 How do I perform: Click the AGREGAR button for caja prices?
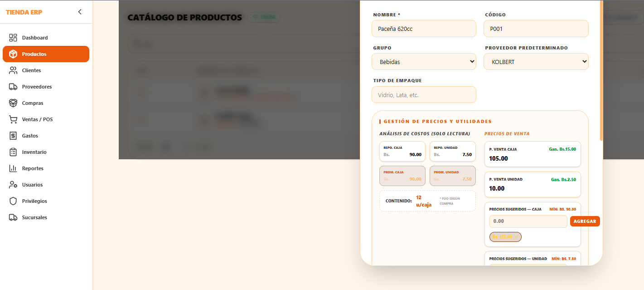585,221
